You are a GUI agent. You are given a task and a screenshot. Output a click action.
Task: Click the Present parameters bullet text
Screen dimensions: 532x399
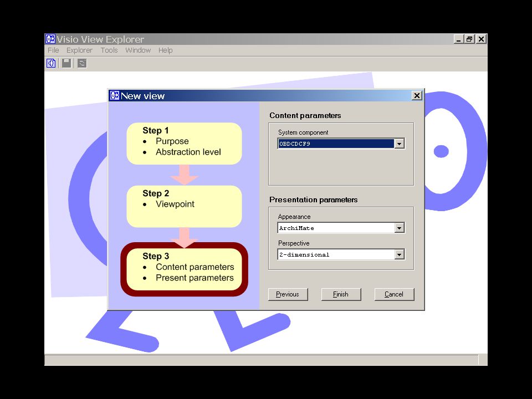pyautogui.click(x=195, y=278)
